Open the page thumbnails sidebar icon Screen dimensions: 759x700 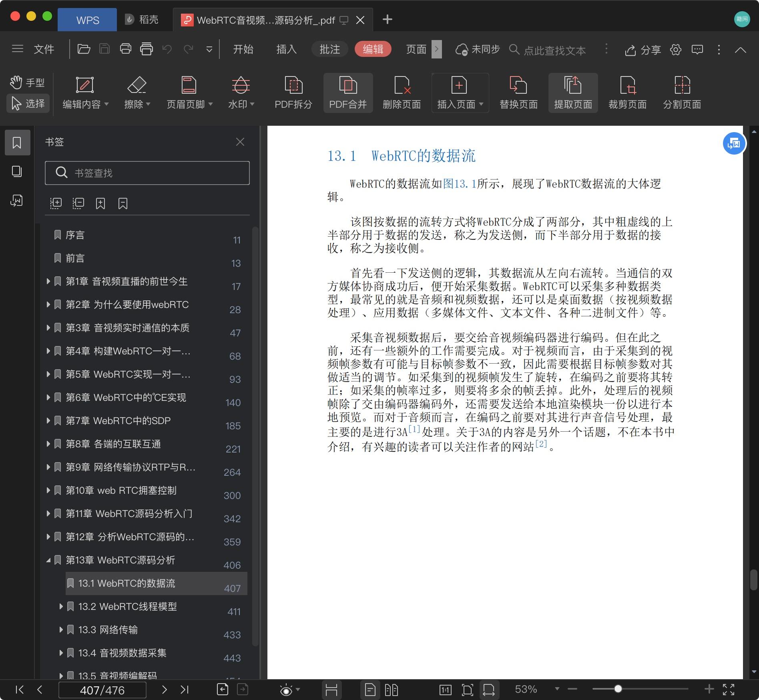point(17,171)
